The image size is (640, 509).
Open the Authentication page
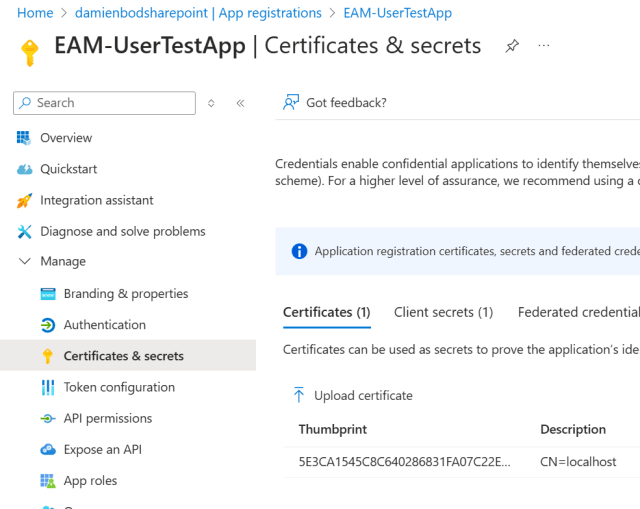tap(104, 325)
